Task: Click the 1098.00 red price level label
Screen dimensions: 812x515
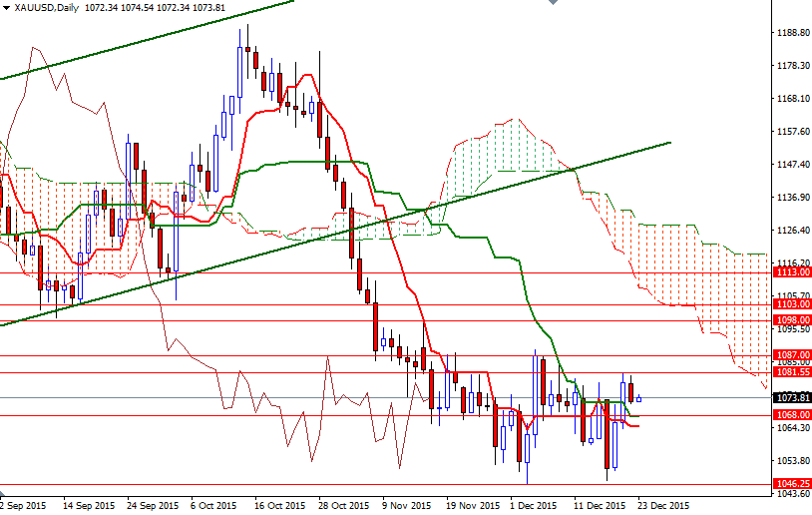Action: click(x=791, y=320)
